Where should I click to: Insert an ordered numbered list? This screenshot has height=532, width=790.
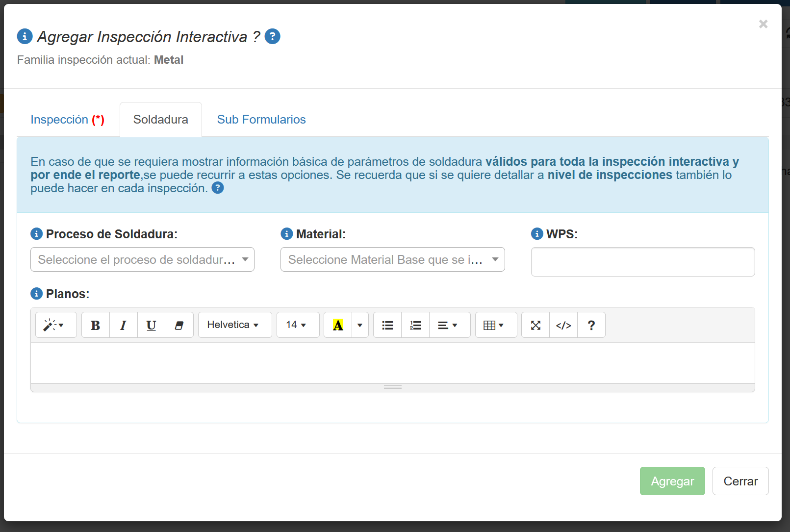pos(415,325)
